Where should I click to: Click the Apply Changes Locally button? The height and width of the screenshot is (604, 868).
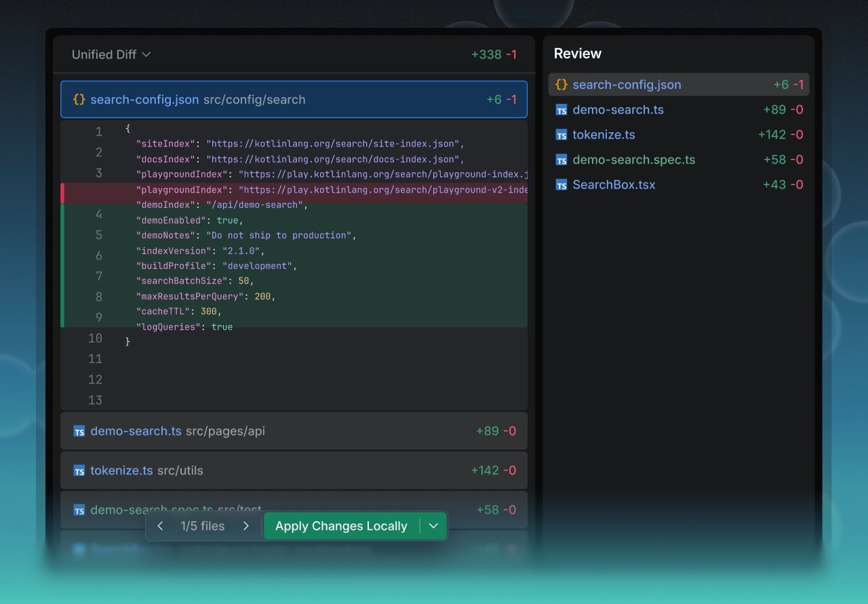(x=341, y=526)
